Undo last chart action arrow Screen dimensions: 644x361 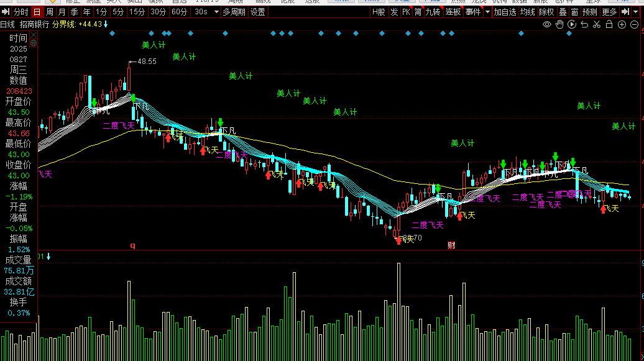(x=584, y=25)
